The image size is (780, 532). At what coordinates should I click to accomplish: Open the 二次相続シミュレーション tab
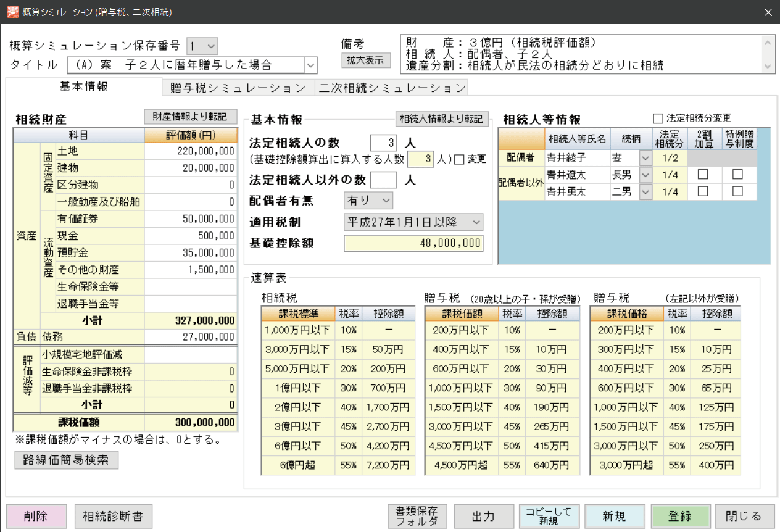pyautogui.click(x=391, y=88)
